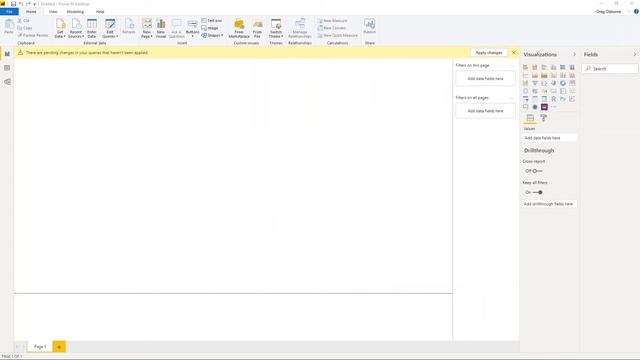Open the Shapes dropdown
This screenshot has height=360, width=640.
click(x=212, y=36)
